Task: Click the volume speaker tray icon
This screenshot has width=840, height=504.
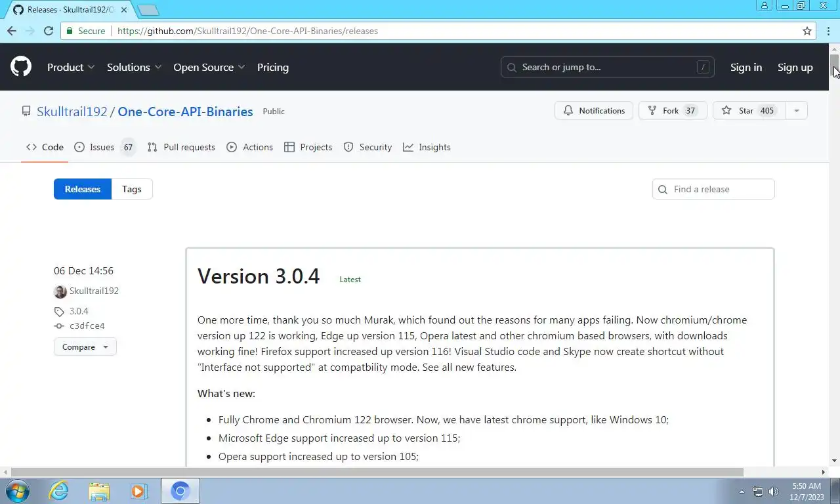Action: (x=774, y=491)
